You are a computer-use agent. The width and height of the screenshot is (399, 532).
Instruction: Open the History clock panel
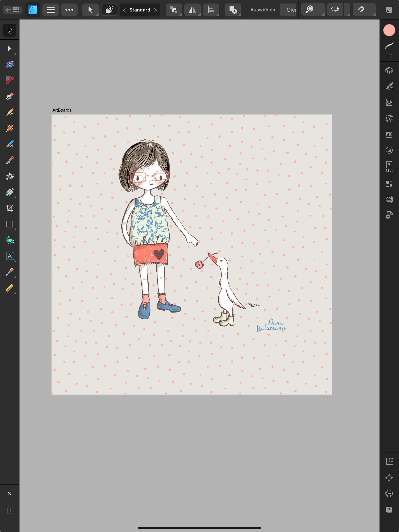pos(389,493)
